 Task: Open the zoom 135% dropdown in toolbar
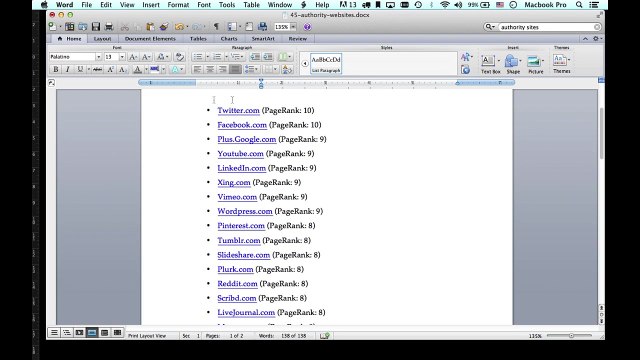(293, 27)
